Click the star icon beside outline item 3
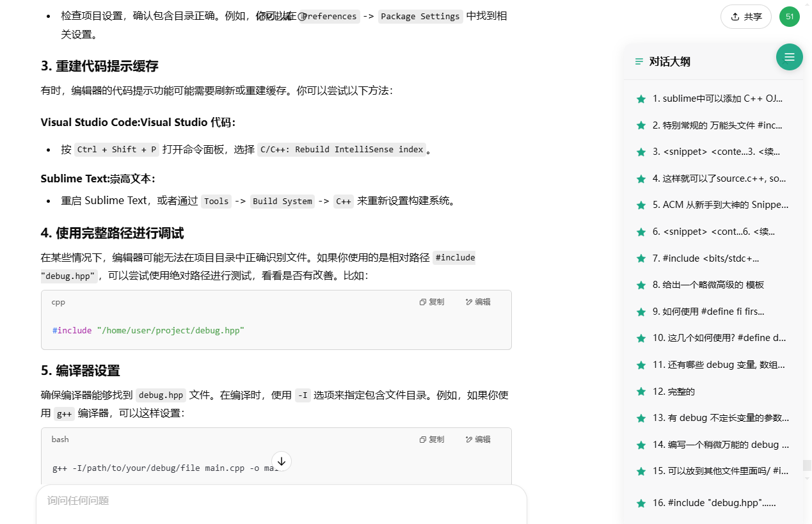 pos(641,152)
